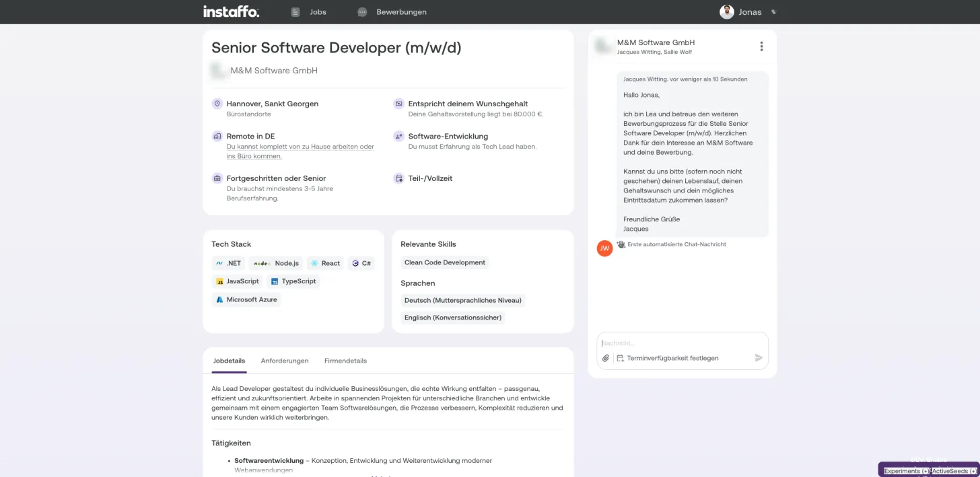This screenshot has height=477, width=980.
Task: Expand the Experiments (+) dev control
Action: tap(906, 471)
